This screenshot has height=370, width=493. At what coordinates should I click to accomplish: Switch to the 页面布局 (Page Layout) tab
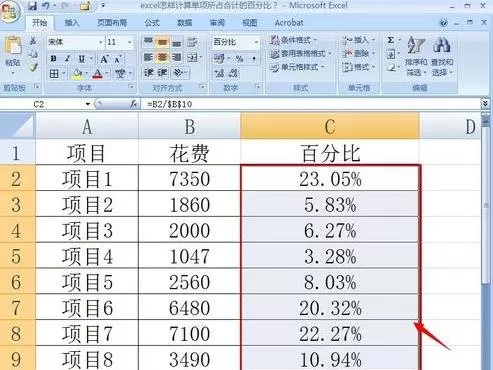click(112, 23)
